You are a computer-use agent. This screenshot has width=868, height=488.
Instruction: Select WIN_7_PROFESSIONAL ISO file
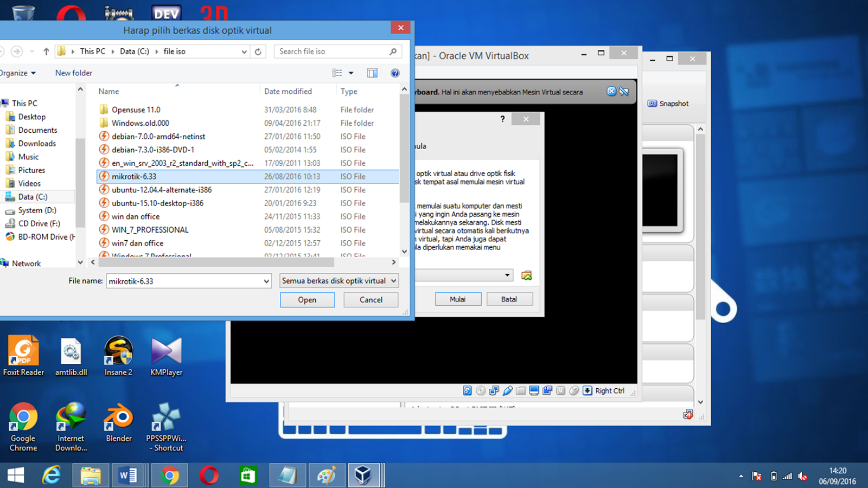coord(248,230)
